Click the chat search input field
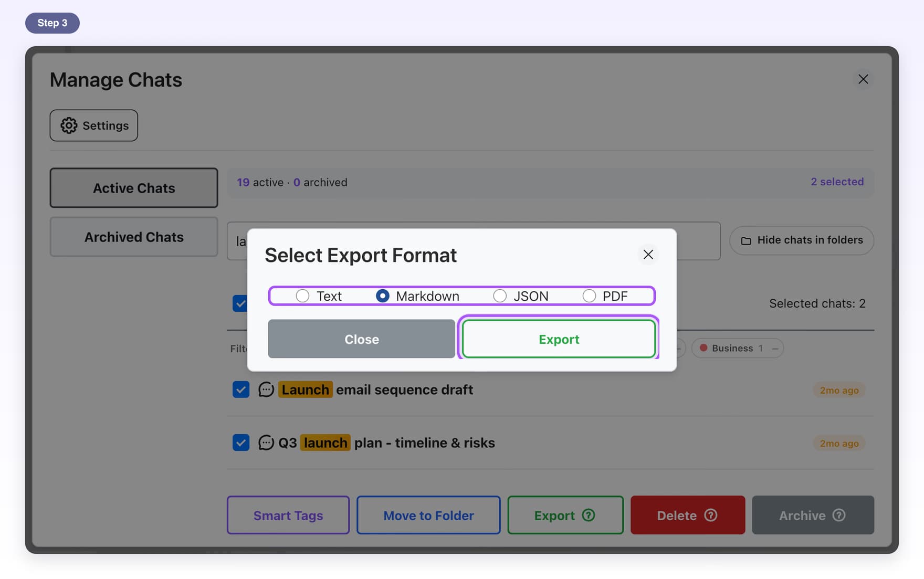 coord(474,241)
